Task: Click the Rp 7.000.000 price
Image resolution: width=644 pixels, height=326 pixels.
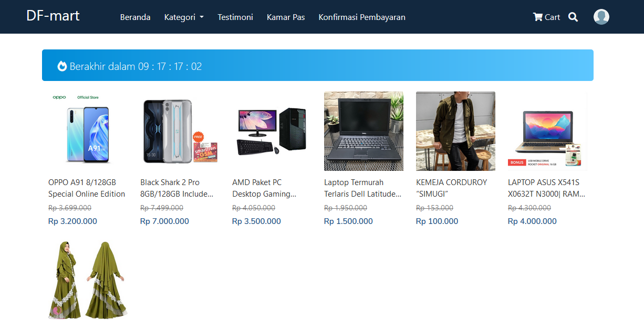Action: (164, 221)
